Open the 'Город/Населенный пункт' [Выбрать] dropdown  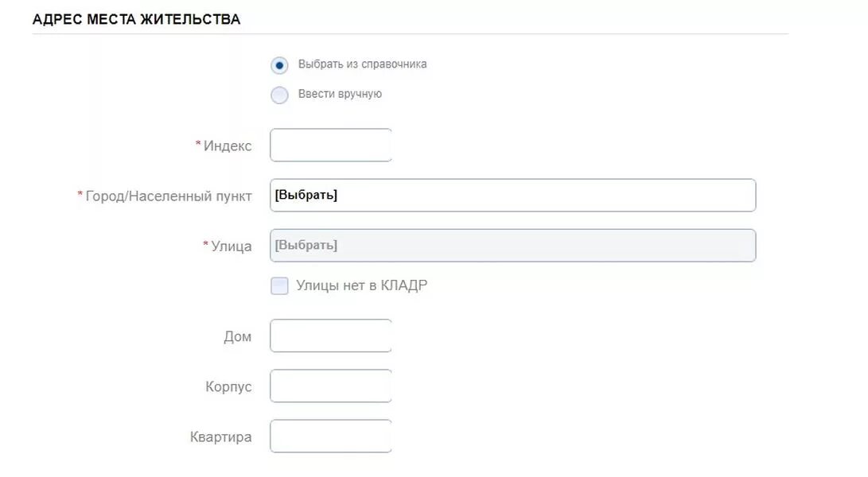click(x=512, y=196)
